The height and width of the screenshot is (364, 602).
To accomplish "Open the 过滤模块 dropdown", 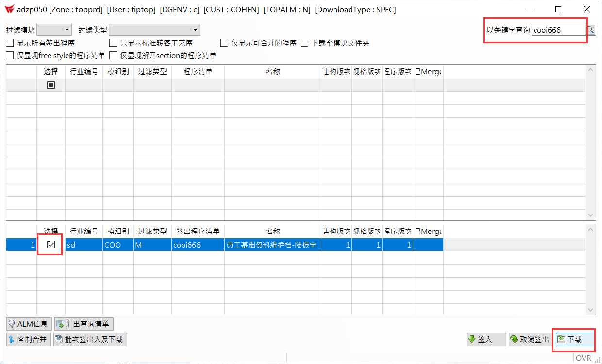I will (x=54, y=30).
